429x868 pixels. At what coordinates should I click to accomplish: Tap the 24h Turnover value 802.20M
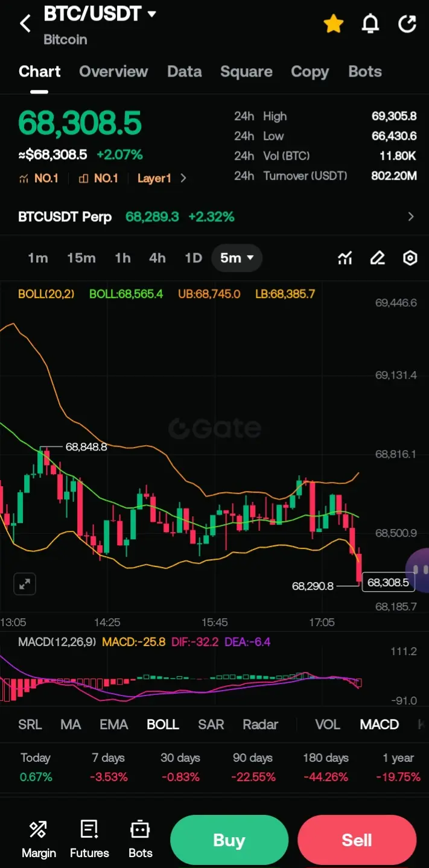(394, 176)
